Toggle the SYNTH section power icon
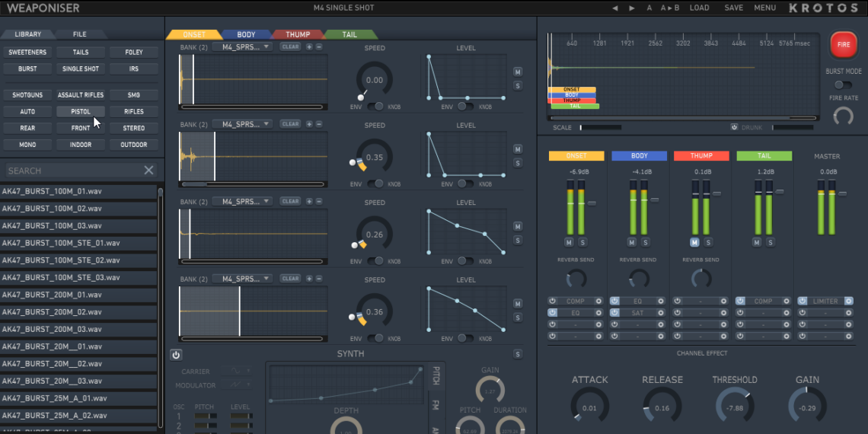Image resolution: width=868 pixels, height=434 pixels. click(x=176, y=355)
